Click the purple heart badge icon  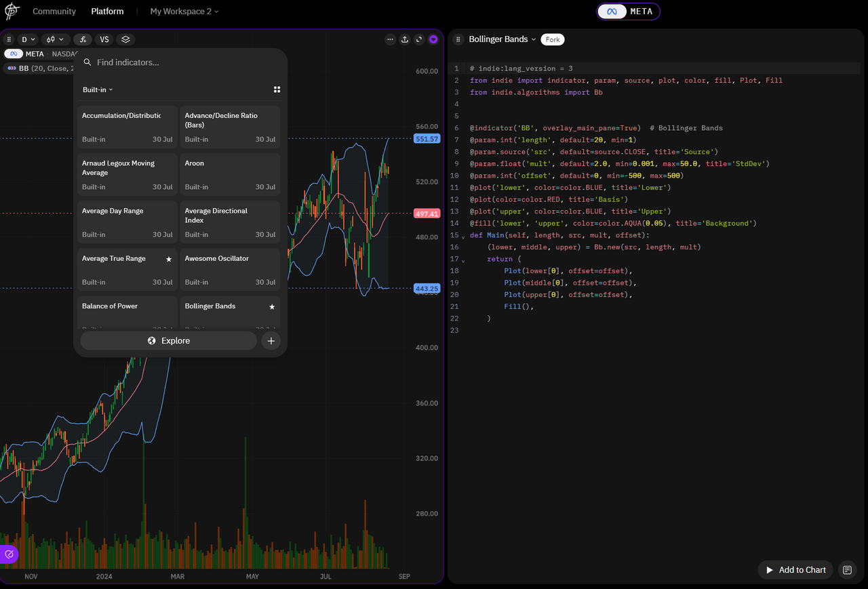click(x=433, y=39)
